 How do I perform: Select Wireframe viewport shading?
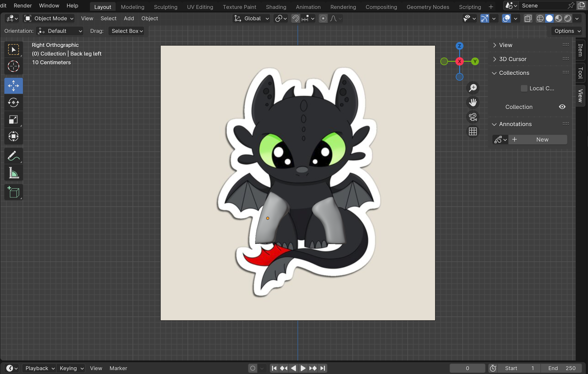[x=540, y=18]
